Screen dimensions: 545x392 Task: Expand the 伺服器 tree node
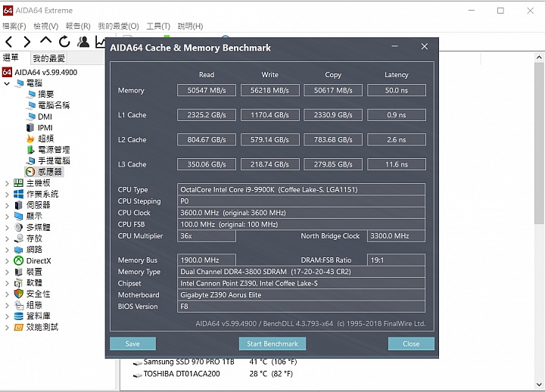7,205
